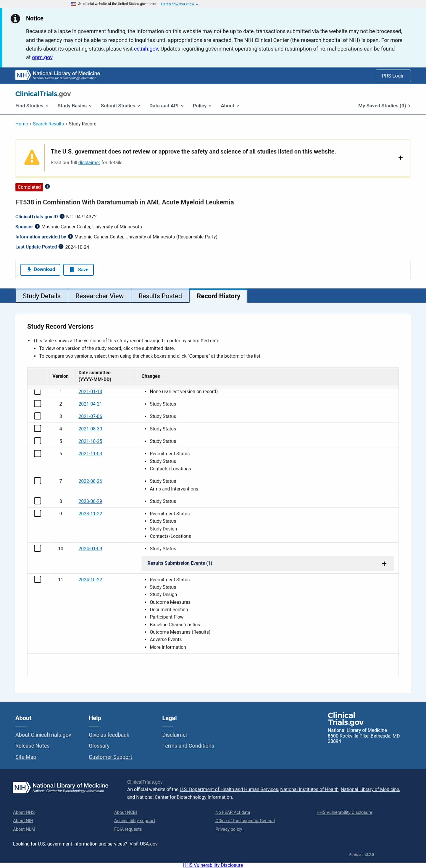Click the info icon beside Completed status
426x868 pixels.
[x=48, y=186]
